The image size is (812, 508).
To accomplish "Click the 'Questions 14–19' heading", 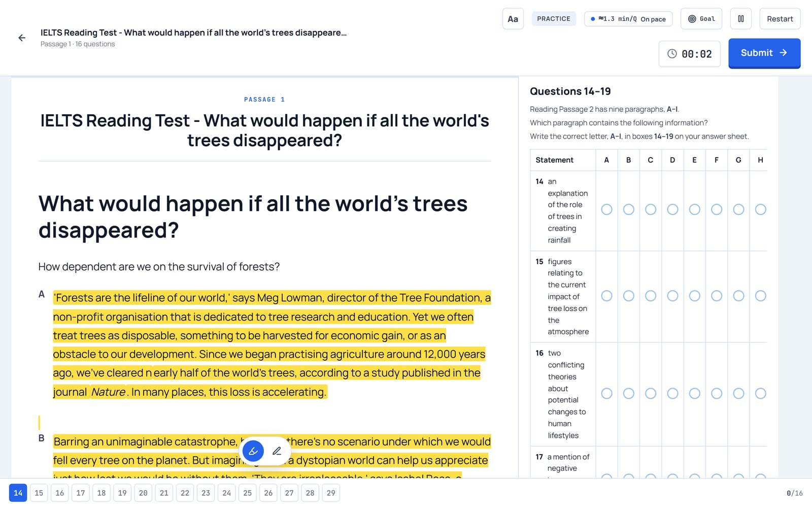I will (570, 91).
